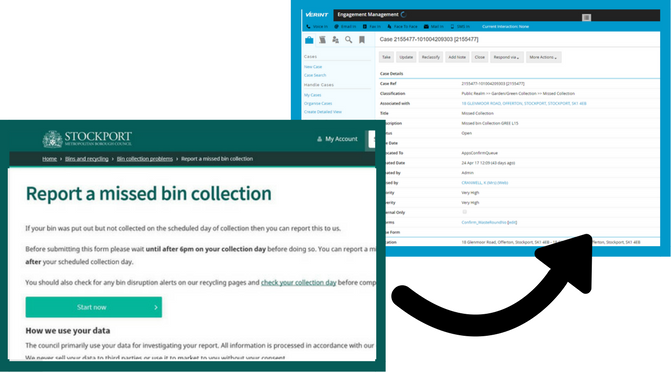The width and height of the screenshot is (672, 372).
Task: Open the Bins and recycling breadcrumb
Action: (87, 159)
